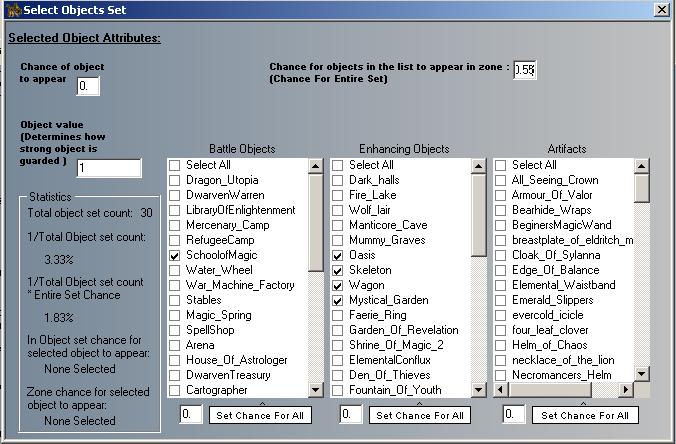Click the Battle Objects list scroll down arrow
The height and width of the screenshot is (444, 676).
(315, 390)
